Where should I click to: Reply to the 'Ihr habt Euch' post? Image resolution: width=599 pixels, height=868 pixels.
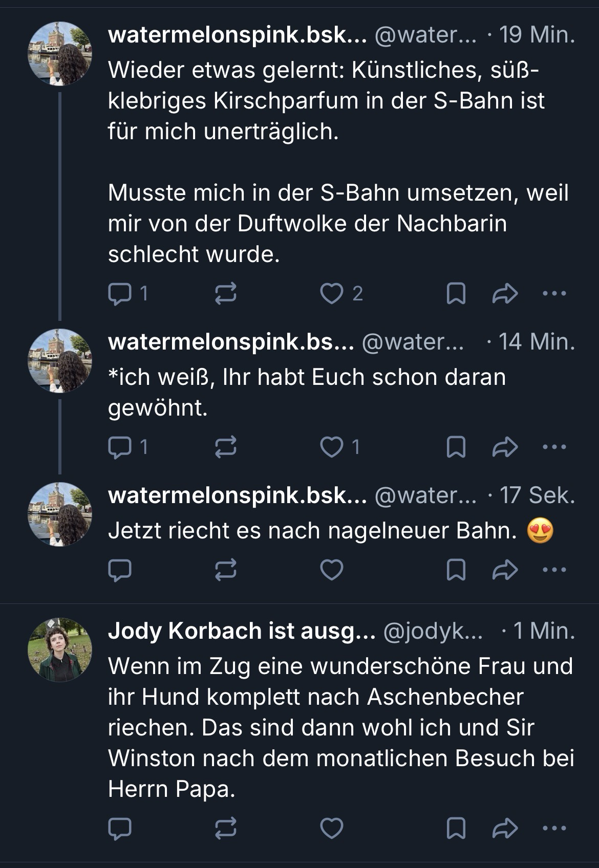pyautogui.click(x=121, y=447)
